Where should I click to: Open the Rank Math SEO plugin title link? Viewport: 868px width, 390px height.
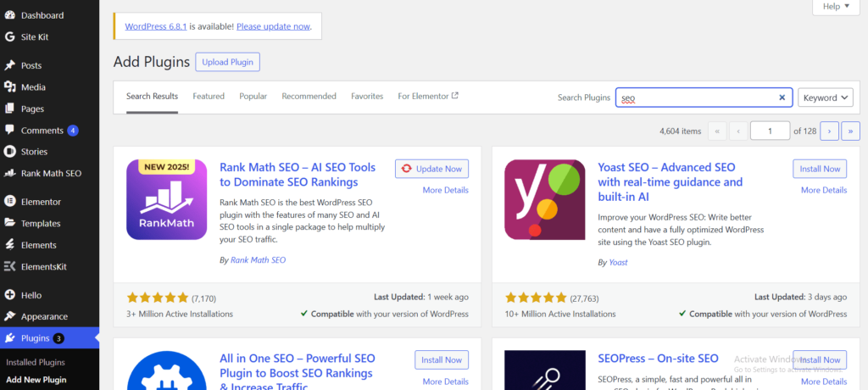pos(298,175)
